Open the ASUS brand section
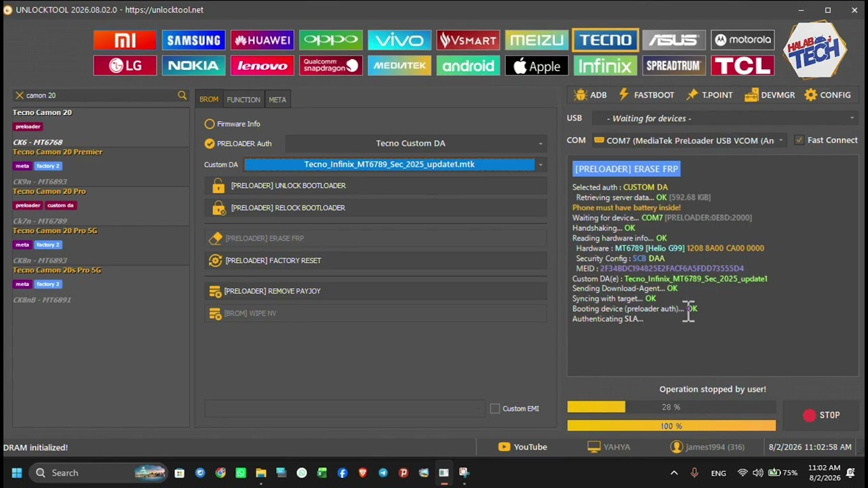Screen dimensions: 868x488 click(673, 41)
